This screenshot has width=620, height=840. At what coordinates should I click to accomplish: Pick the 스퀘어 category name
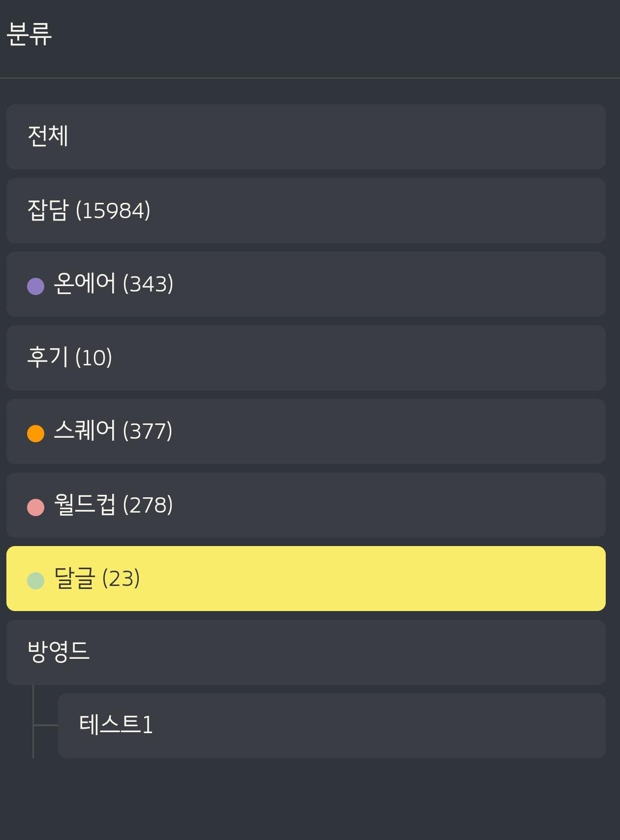[85, 431]
